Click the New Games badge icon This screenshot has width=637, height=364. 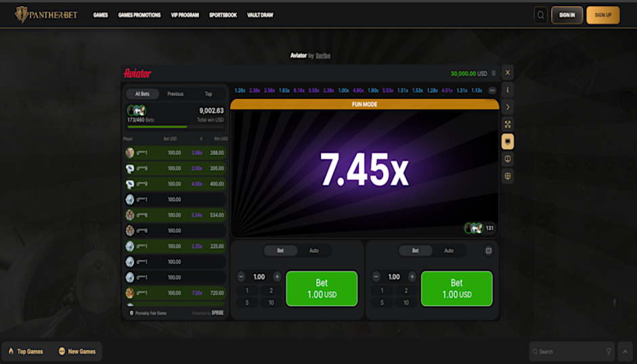tap(62, 351)
